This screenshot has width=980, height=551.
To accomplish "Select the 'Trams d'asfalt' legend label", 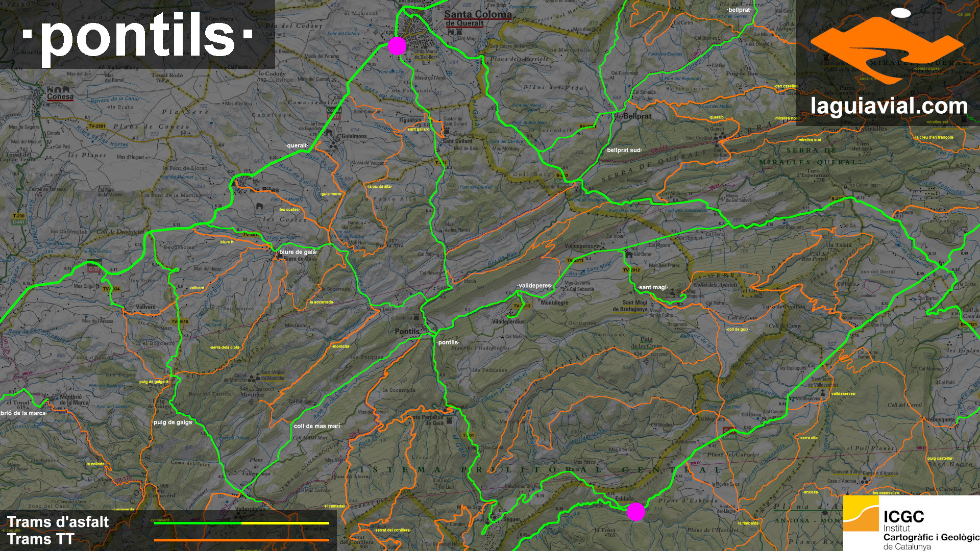I will click(58, 522).
